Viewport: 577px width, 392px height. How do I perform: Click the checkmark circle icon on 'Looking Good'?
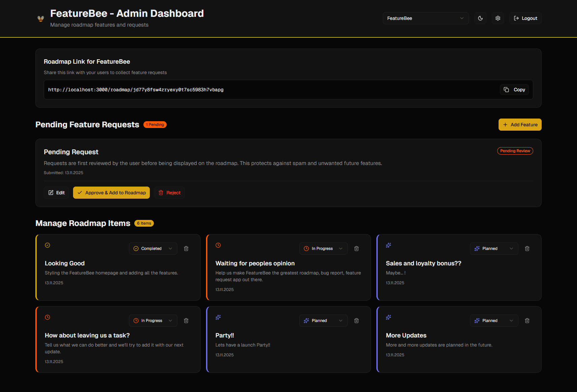[x=47, y=245]
